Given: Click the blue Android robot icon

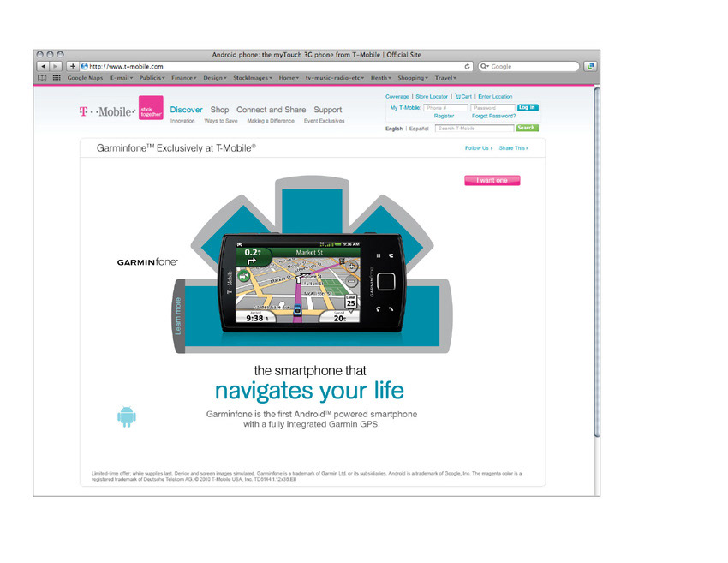Looking at the screenshot, I should [x=126, y=416].
